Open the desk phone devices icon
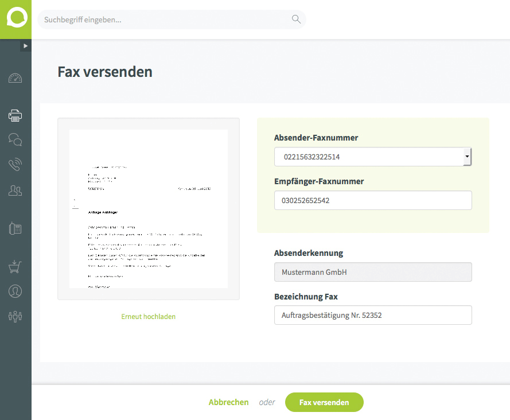Viewport: 510px width, 420px height. (x=15, y=228)
